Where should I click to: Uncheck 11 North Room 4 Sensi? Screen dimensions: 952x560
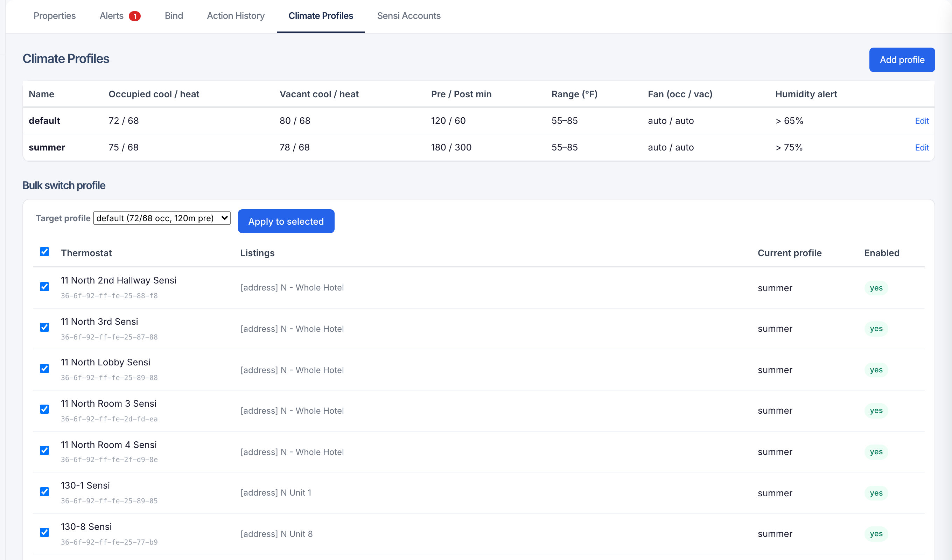pos(44,450)
